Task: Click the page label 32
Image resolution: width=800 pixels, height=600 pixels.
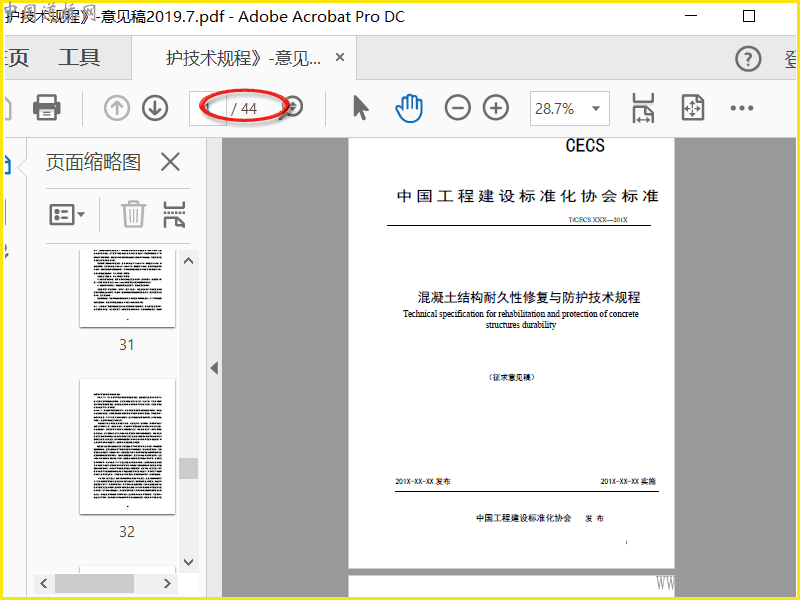Action: point(127,532)
